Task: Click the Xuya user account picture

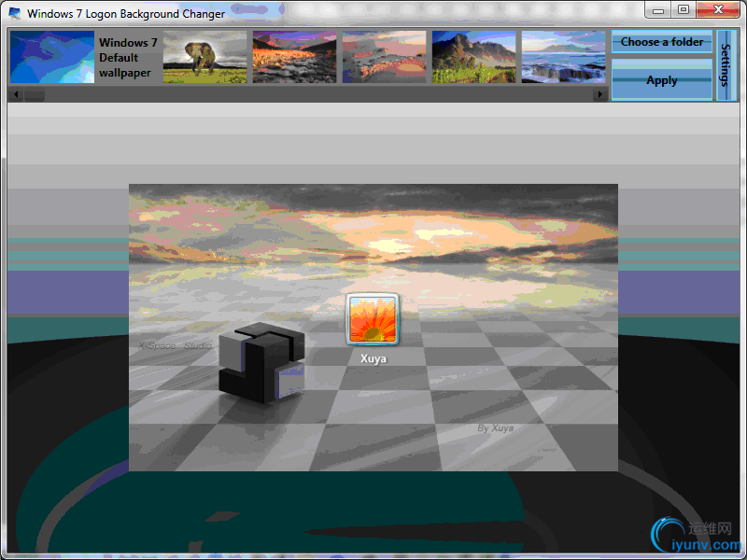Action: pyautogui.click(x=373, y=319)
